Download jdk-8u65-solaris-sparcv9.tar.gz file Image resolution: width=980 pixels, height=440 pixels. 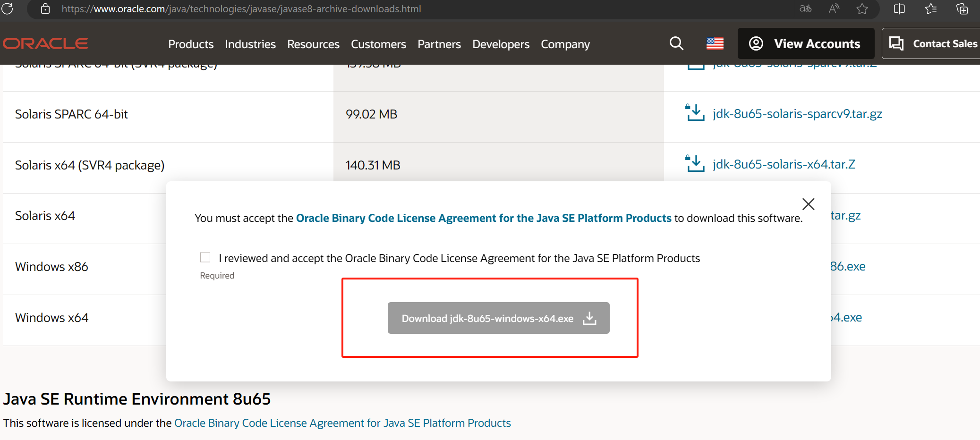[x=797, y=114]
